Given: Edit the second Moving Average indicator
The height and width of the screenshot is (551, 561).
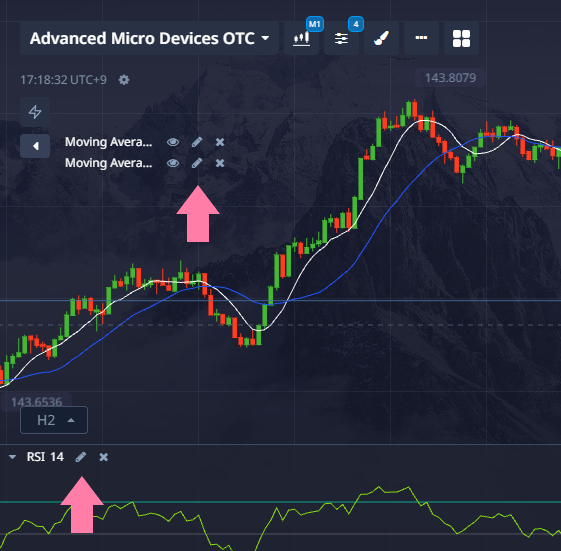Looking at the screenshot, I should click(197, 163).
